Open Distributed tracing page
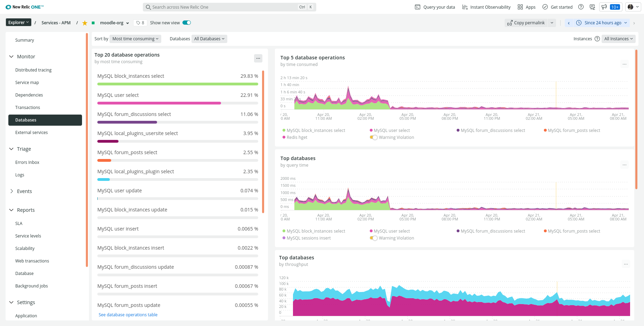Screen dimensions: 644x326 [x=33, y=70]
